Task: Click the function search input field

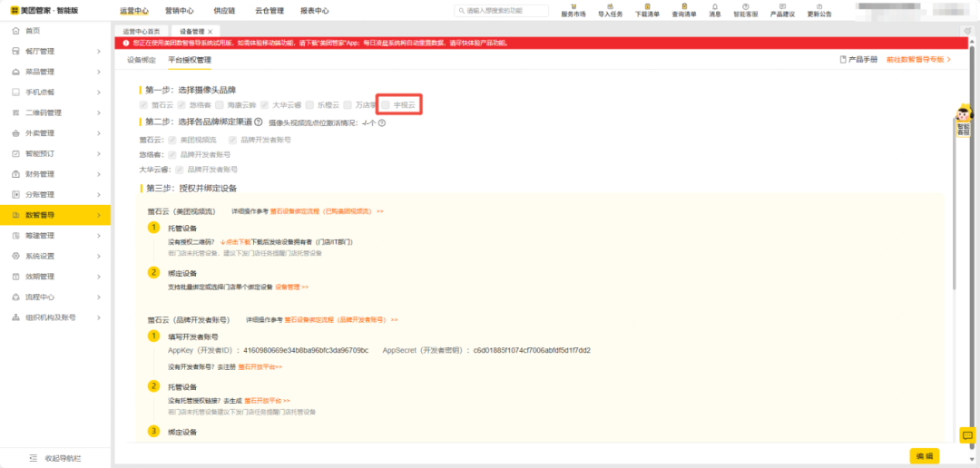Action: coord(502,11)
